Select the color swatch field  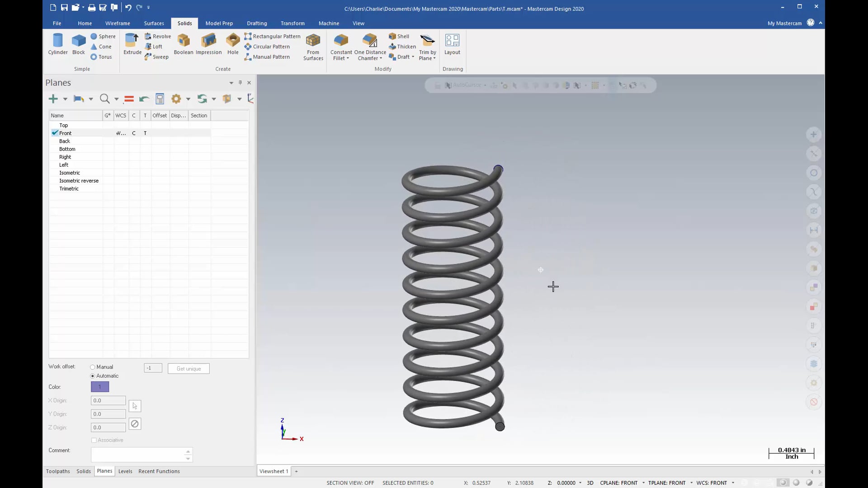tap(99, 387)
